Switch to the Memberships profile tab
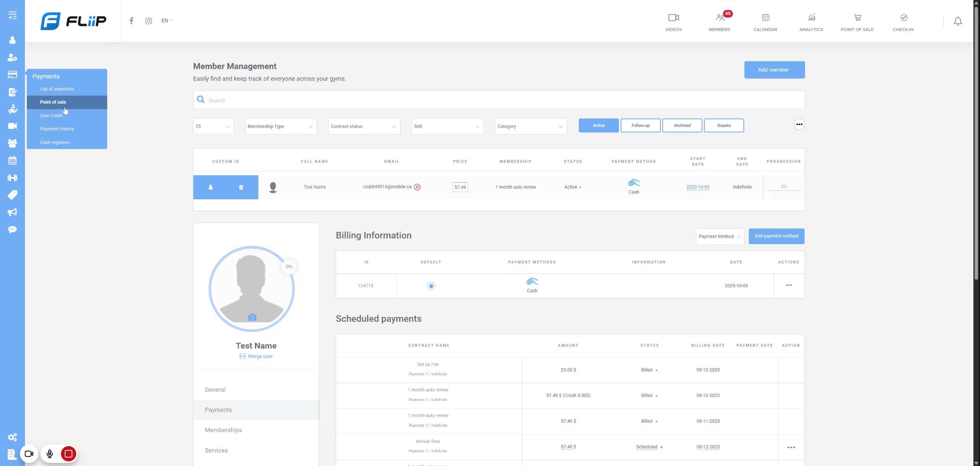This screenshot has width=980, height=466. pyautogui.click(x=256, y=430)
